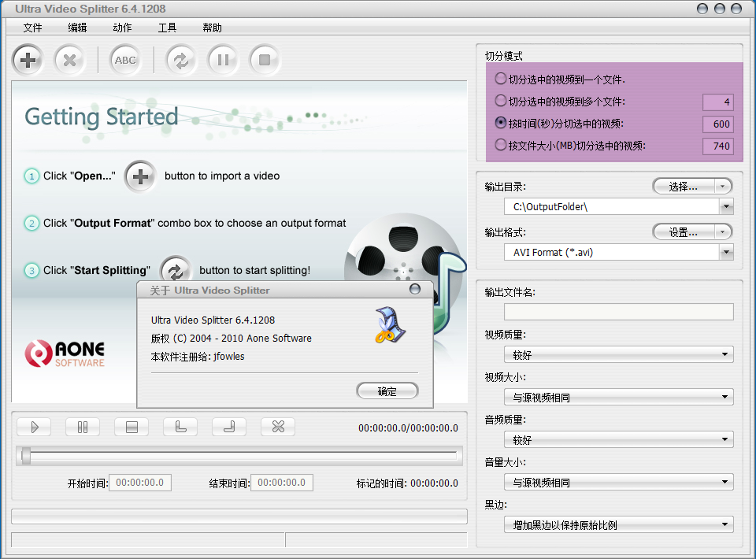Viewport: 756px width, 559px height.
Task: Click the 输出文件名 text field
Action: (x=619, y=311)
